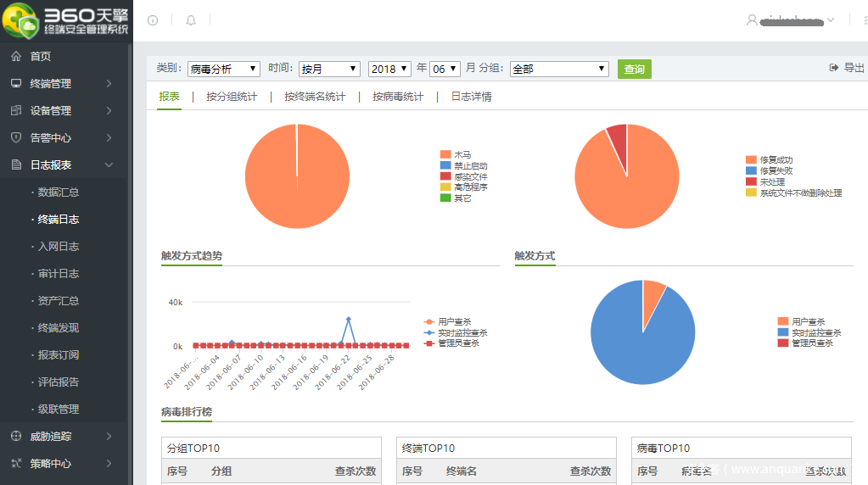The image size is (868, 485).
Task: Click the info circle icon in top bar
Action: click(153, 20)
